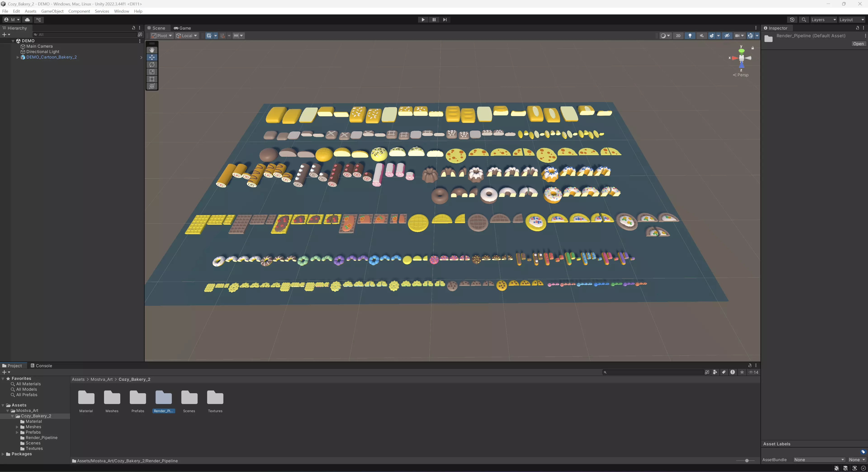This screenshot has height=472, width=868.
Task: Open the Undo History icon
Action: point(792,19)
